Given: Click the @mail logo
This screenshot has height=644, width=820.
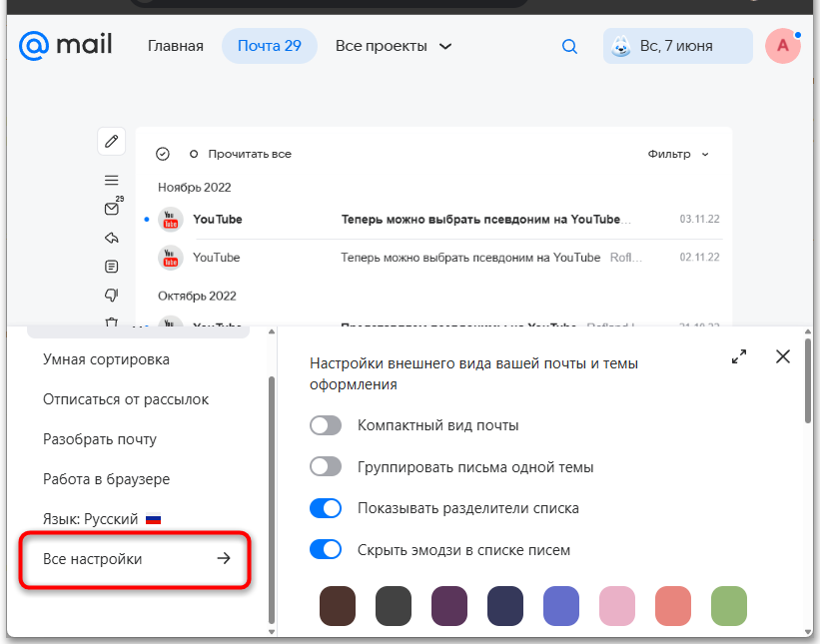Looking at the screenshot, I should tap(65, 45).
